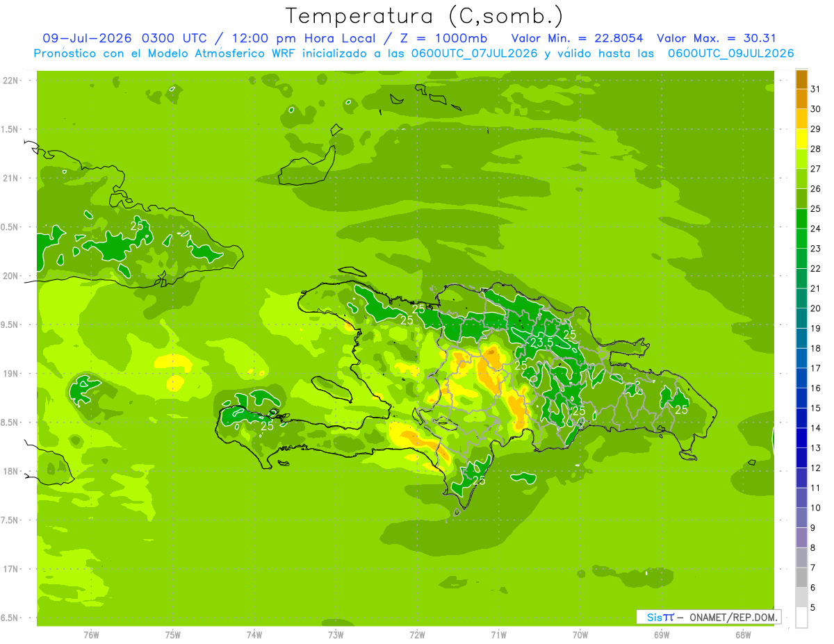This screenshot has height=644, width=834.
Task: Select the '75W' longitude label
Action: (x=173, y=635)
